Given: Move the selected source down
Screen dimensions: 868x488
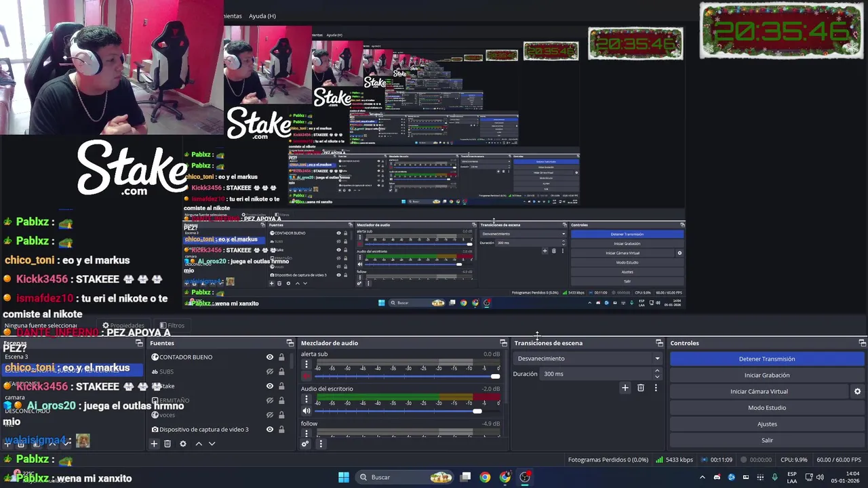Looking at the screenshot, I should coord(212,443).
